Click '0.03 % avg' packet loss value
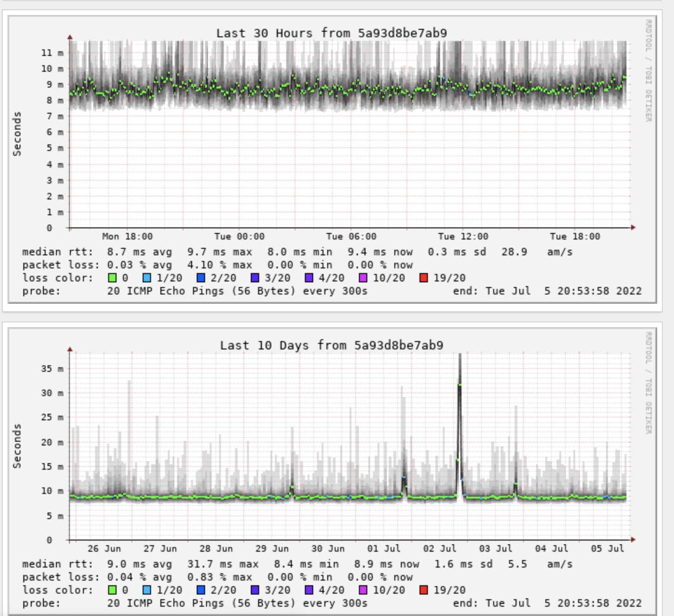Screen dimensions: 674x616 [139, 265]
